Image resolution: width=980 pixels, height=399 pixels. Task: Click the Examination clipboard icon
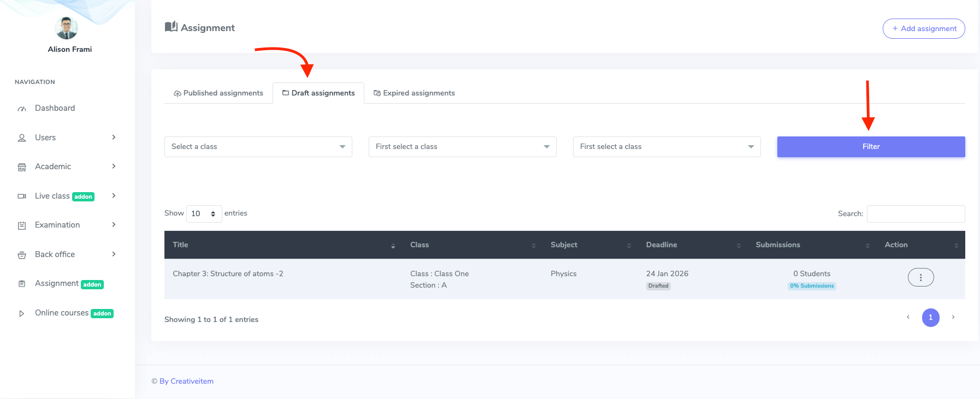pyautogui.click(x=22, y=225)
